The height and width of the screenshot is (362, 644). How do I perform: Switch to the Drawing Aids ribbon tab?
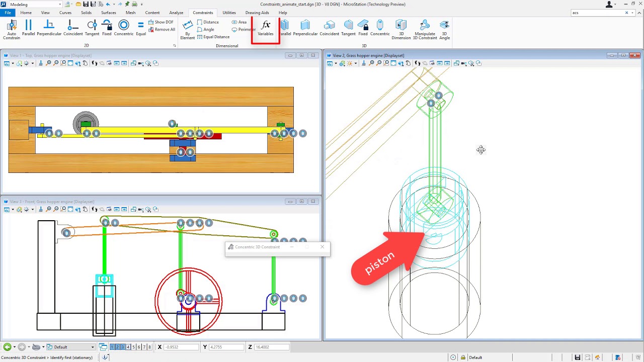click(x=257, y=13)
